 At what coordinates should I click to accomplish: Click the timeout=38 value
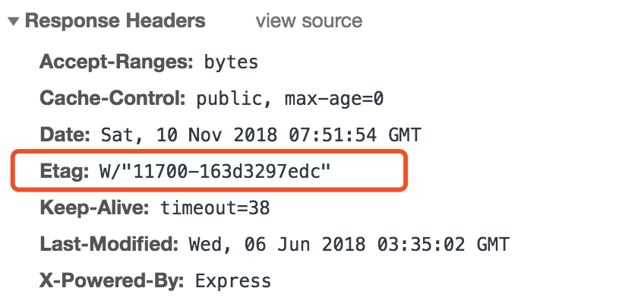point(215,207)
